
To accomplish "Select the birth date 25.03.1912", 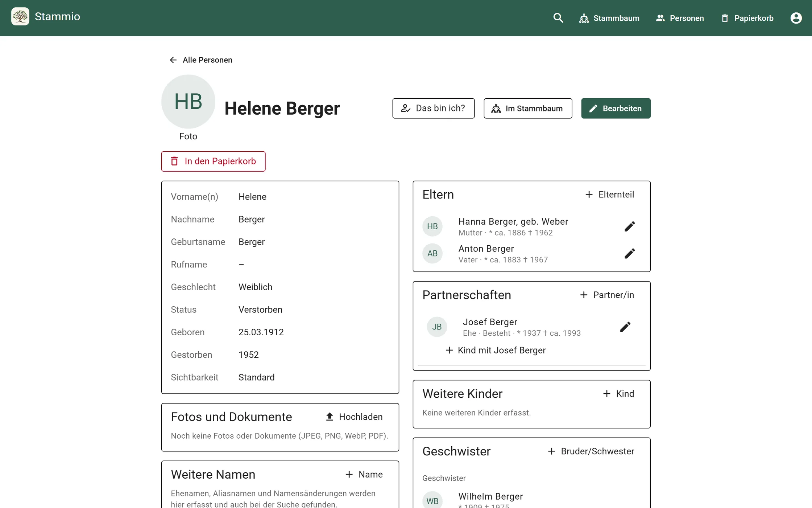I will click(261, 332).
